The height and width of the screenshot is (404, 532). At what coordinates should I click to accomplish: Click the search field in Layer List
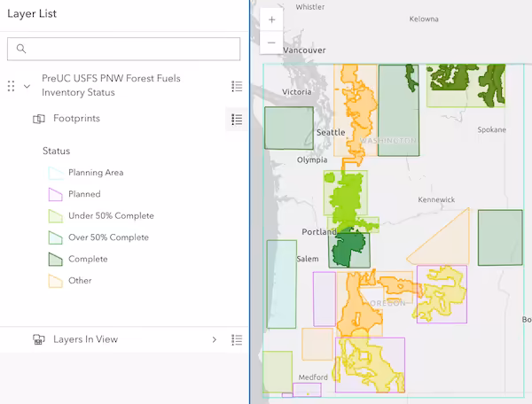(x=123, y=49)
